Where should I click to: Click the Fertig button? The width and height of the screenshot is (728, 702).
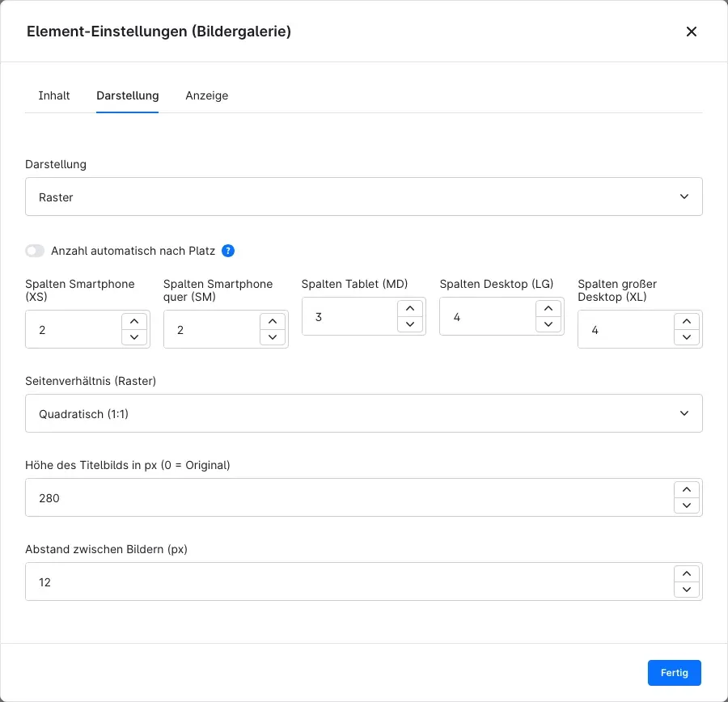point(674,673)
